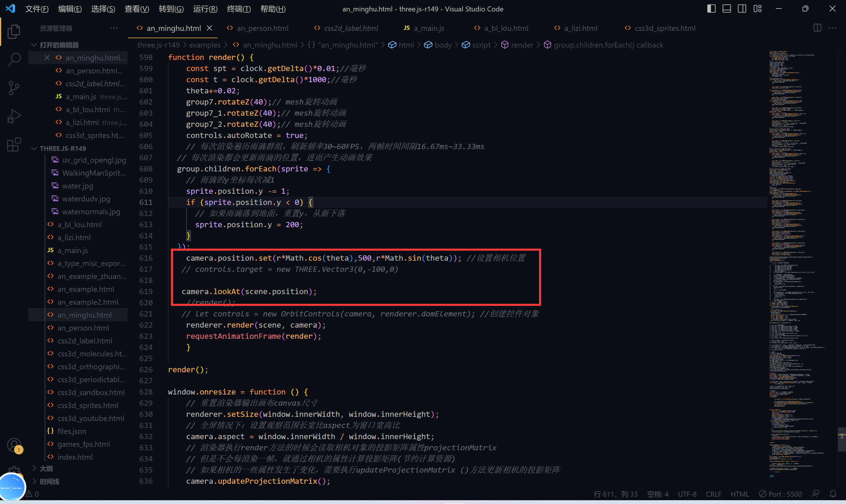The height and width of the screenshot is (504, 846).
Task: Open explorer panel more actions ellipsis
Action: tap(114, 28)
